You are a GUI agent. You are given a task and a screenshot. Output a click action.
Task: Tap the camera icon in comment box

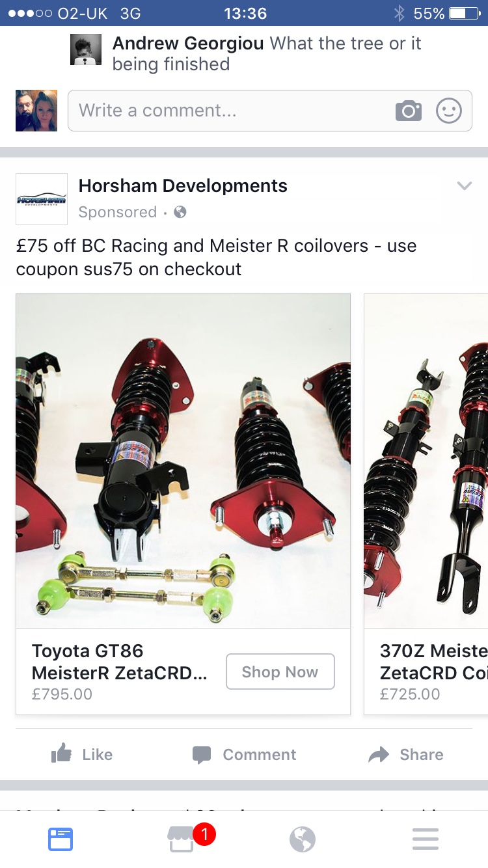pyautogui.click(x=409, y=111)
